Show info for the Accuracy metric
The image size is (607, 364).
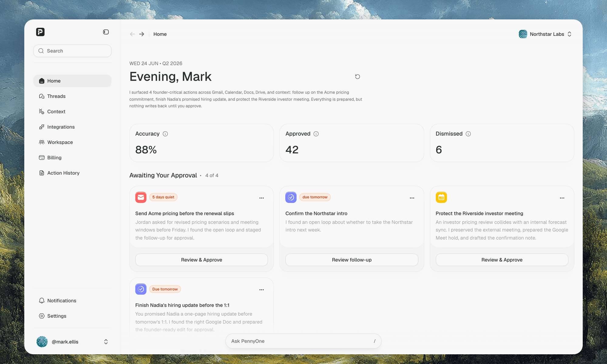click(x=165, y=134)
